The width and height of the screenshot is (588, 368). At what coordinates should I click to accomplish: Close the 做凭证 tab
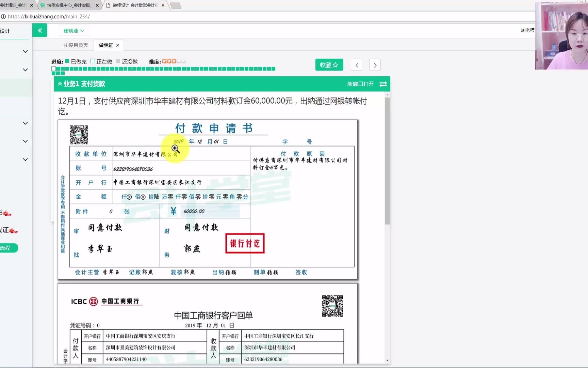tap(118, 45)
